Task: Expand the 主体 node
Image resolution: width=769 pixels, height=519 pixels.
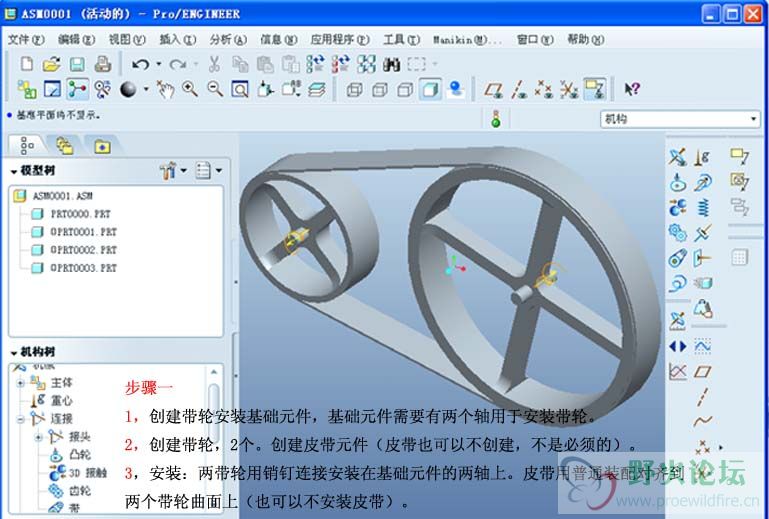Action: pos(21,383)
